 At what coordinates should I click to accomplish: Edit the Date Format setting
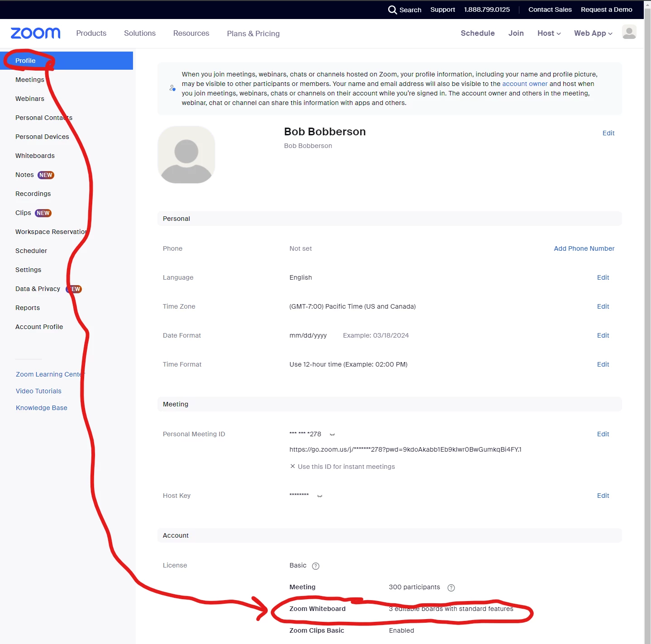point(603,335)
